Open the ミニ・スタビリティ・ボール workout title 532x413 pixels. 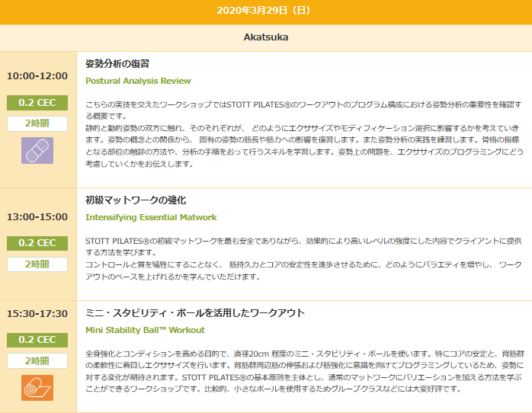coord(195,312)
